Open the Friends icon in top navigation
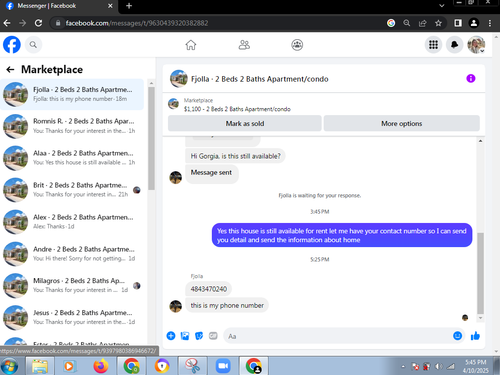The height and width of the screenshot is (375, 500). tap(244, 45)
